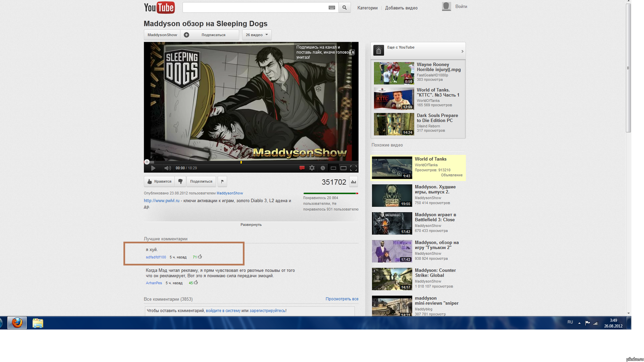
Task: Open the pwlvl.ru link in description
Action: pyautogui.click(x=161, y=200)
